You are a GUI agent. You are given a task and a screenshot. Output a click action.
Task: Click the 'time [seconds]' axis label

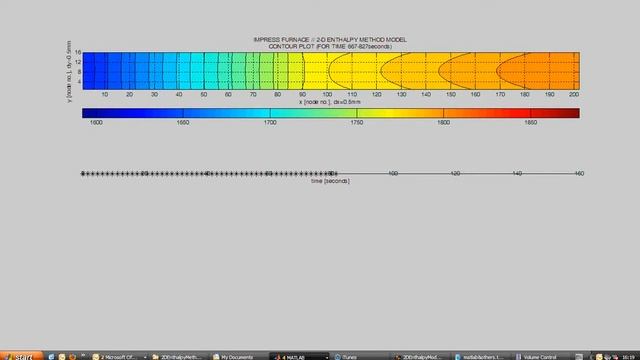pos(330,181)
